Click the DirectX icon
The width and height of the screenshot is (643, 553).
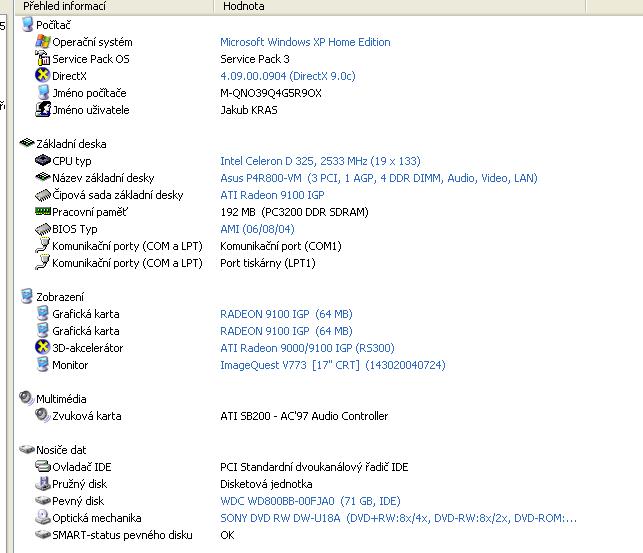[42, 76]
